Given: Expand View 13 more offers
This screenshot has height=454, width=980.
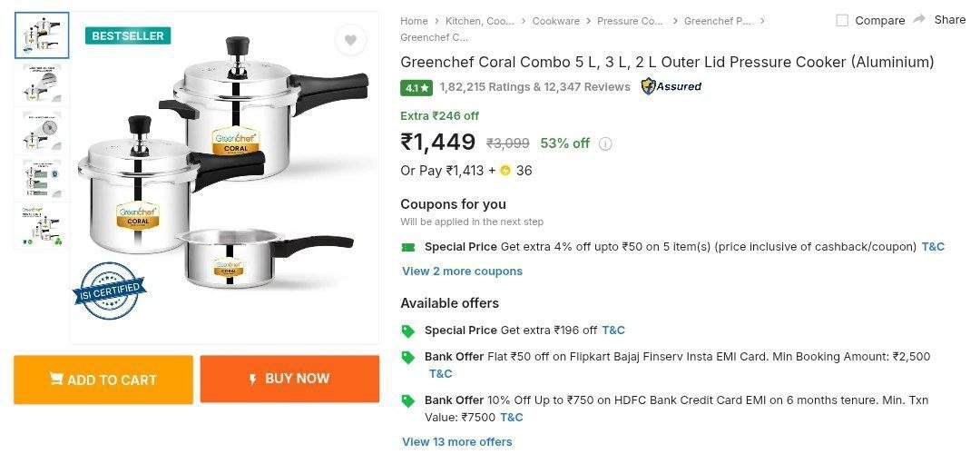Looking at the screenshot, I should [456, 442].
